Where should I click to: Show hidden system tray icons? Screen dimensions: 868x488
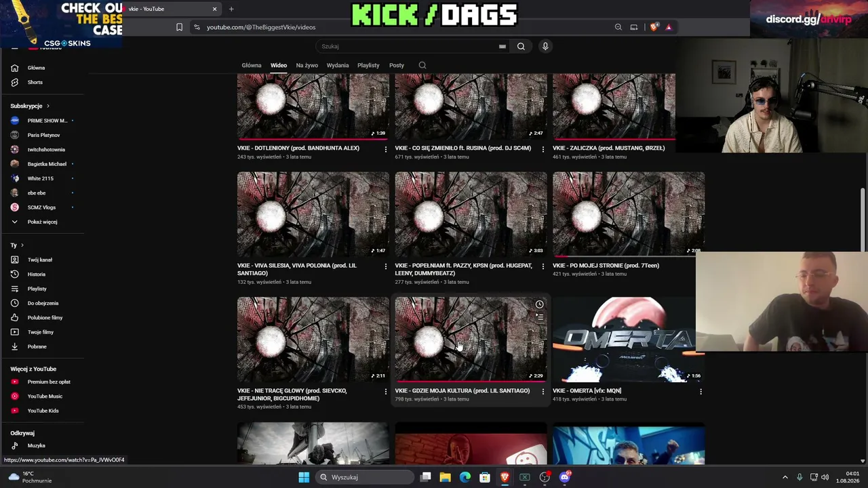(785, 477)
